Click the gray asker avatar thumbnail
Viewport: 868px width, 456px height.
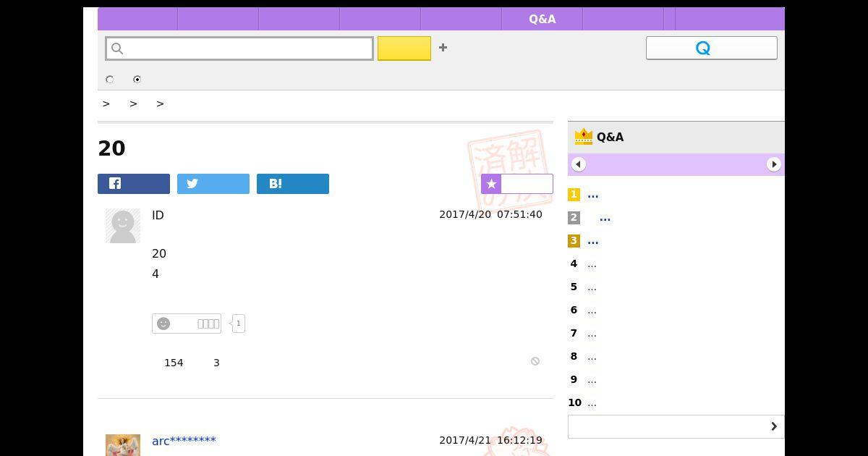[123, 226]
